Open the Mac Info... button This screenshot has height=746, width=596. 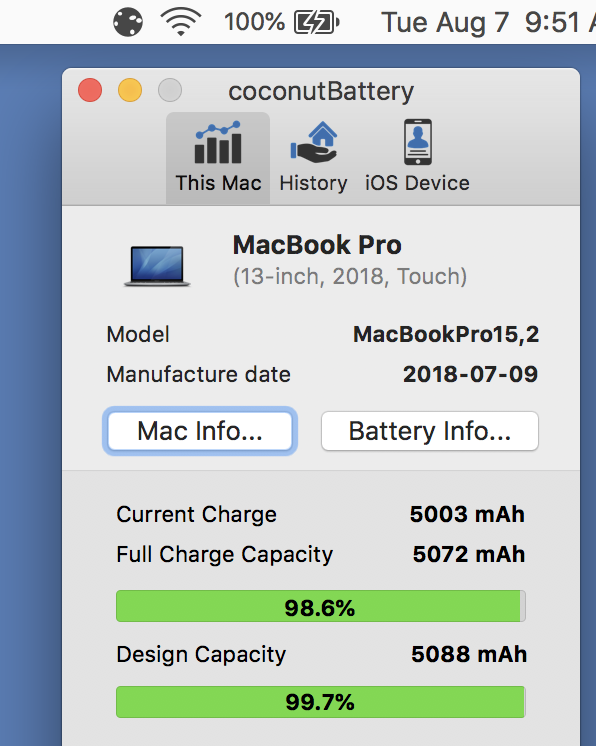click(200, 431)
